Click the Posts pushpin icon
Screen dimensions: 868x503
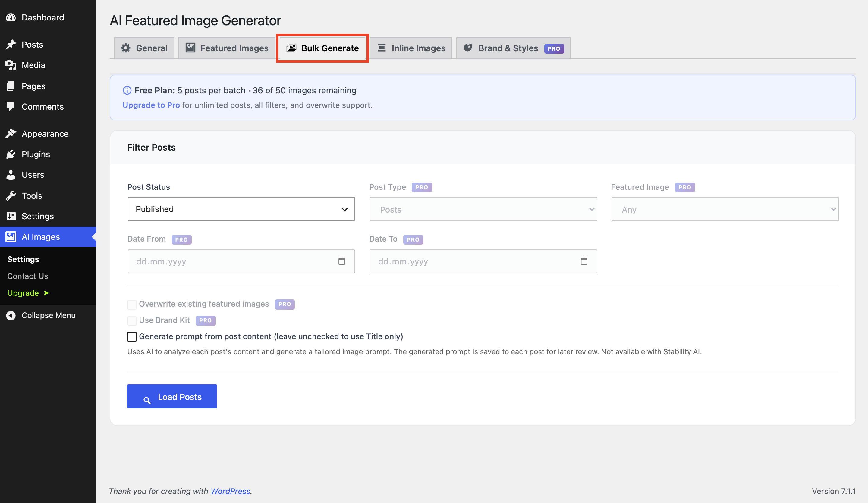tap(11, 44)
